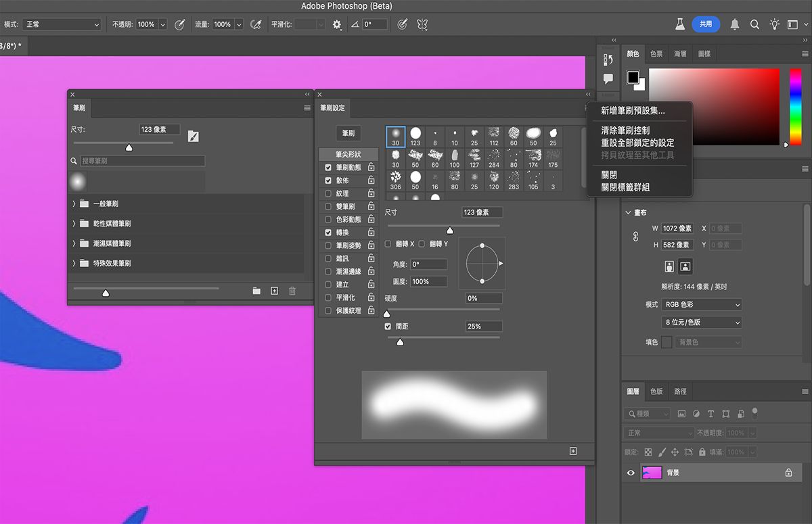Open the RGB 色彩 mode dropdown
The height and width of the screenshot is (524, 812).
point(701,305)
